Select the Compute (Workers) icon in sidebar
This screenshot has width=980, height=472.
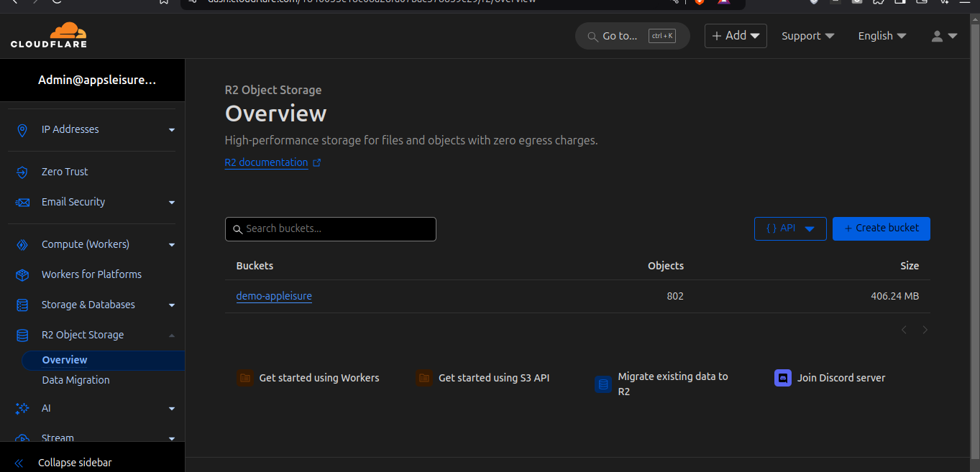[x=22, y=244]
